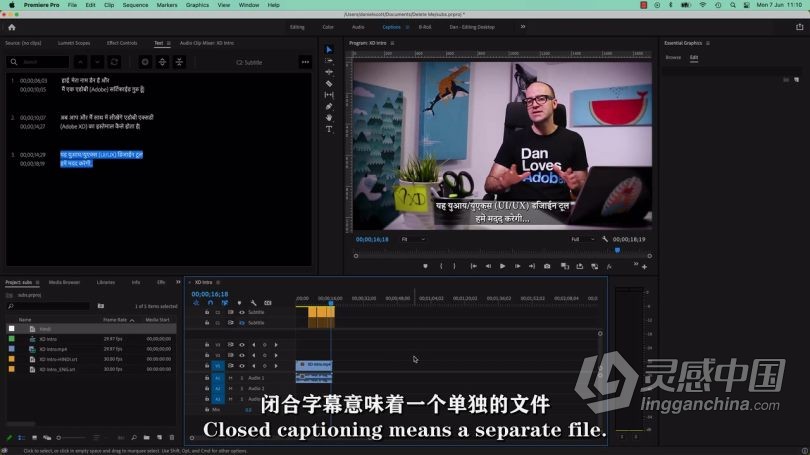Switch to Effect Controls tab

click(x=122, y=43)
